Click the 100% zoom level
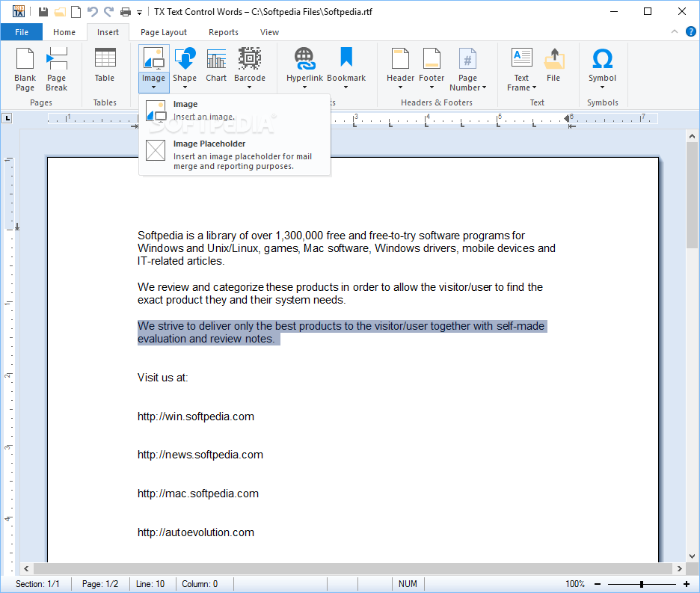The height and width of the screenshot is (593, 700). (x=575, y=584)
